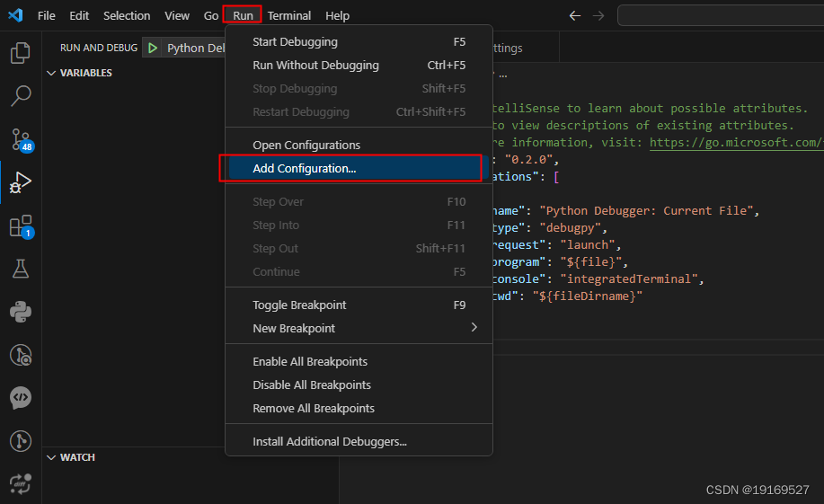Click the VS Code logo icon

tap(15, 15)
